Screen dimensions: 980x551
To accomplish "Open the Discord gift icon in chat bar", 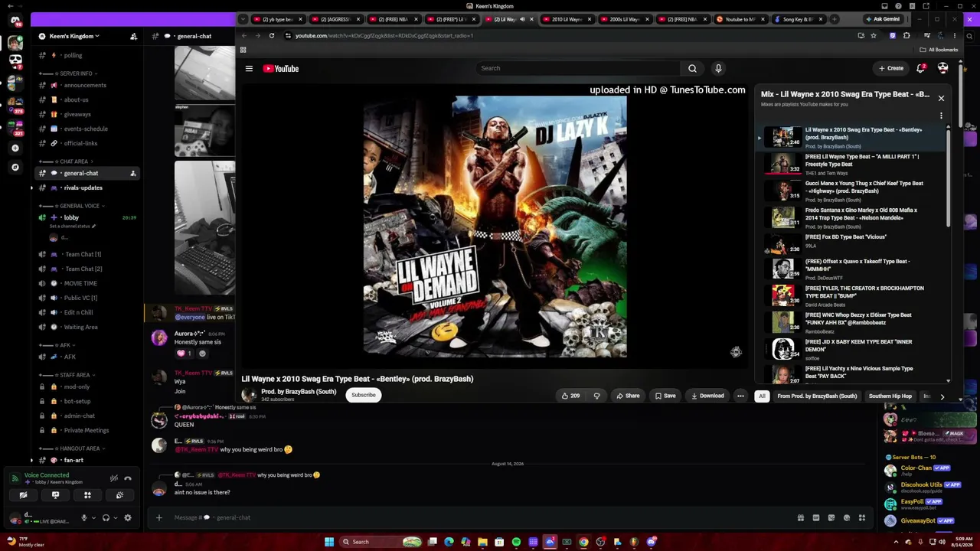I will click(801, 518).
